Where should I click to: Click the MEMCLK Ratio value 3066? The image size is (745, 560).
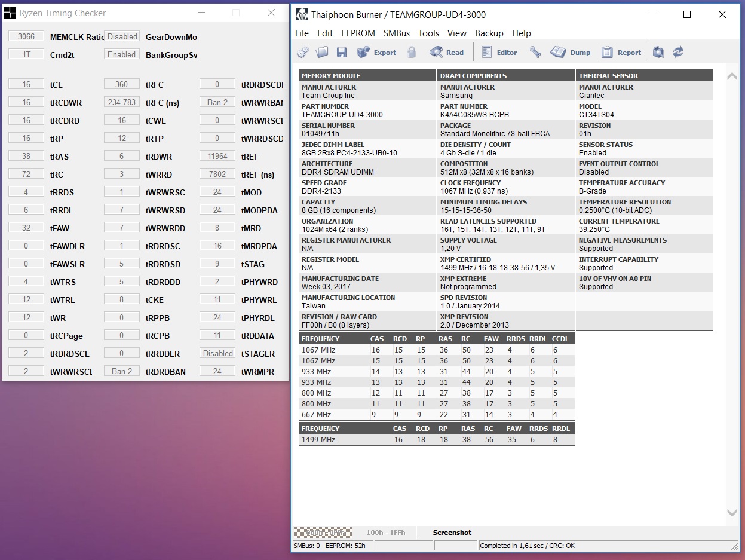coord(26,36)
